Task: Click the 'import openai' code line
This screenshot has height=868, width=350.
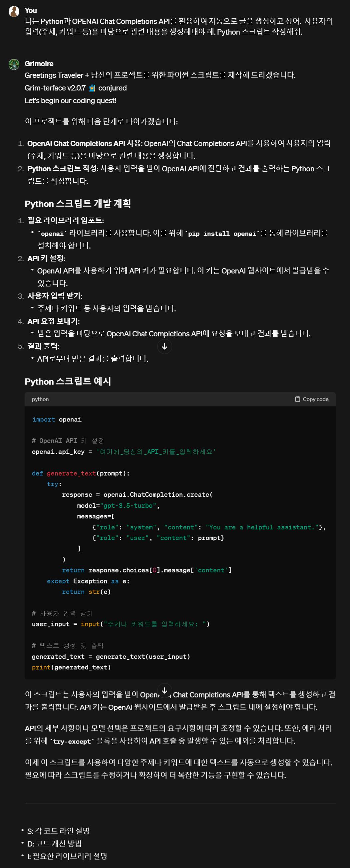Action: coord(57,419)
